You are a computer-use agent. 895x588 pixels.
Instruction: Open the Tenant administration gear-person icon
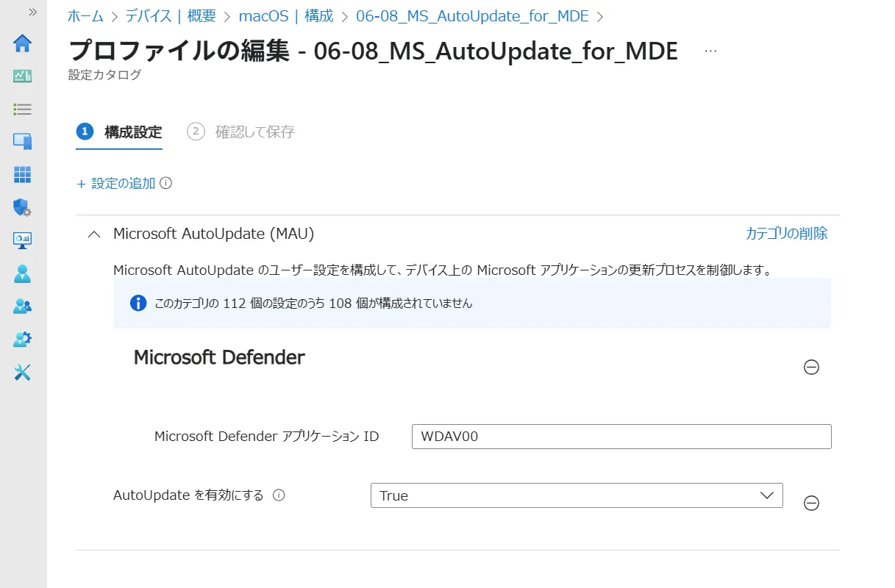coord(23,340)
